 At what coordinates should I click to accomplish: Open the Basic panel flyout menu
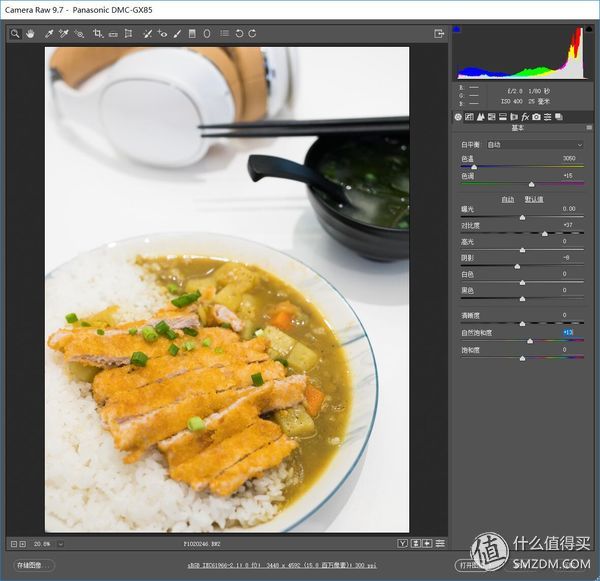[x=589, y=127]
